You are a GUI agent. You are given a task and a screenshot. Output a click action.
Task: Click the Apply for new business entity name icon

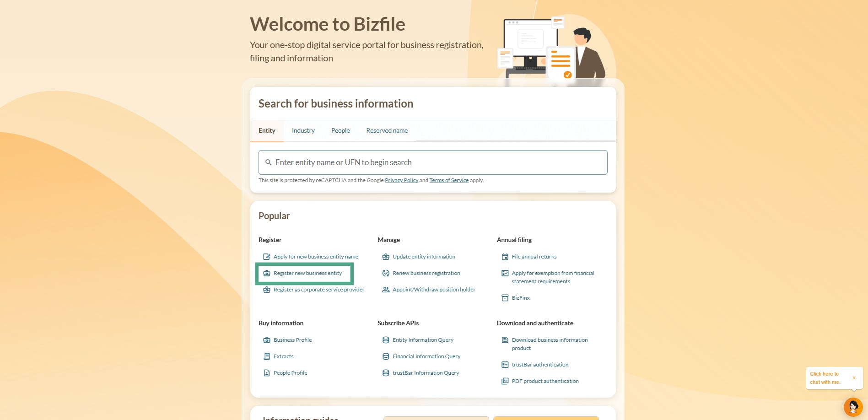tap(267, 256)
